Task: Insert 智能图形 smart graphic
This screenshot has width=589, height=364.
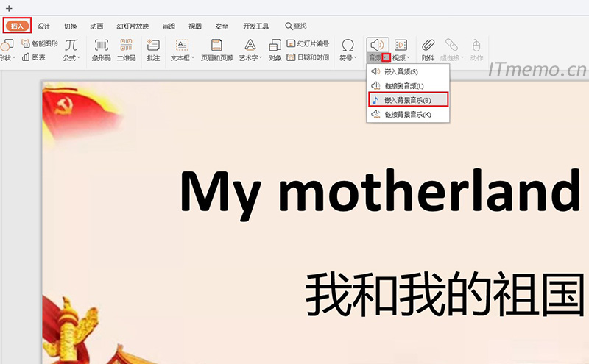Action: 40,44
